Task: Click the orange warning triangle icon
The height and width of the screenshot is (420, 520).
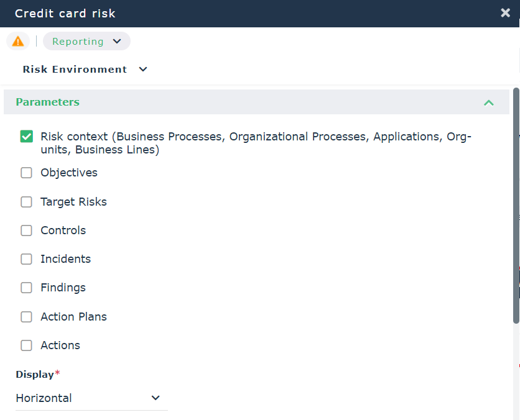Action: pos(18,42)
